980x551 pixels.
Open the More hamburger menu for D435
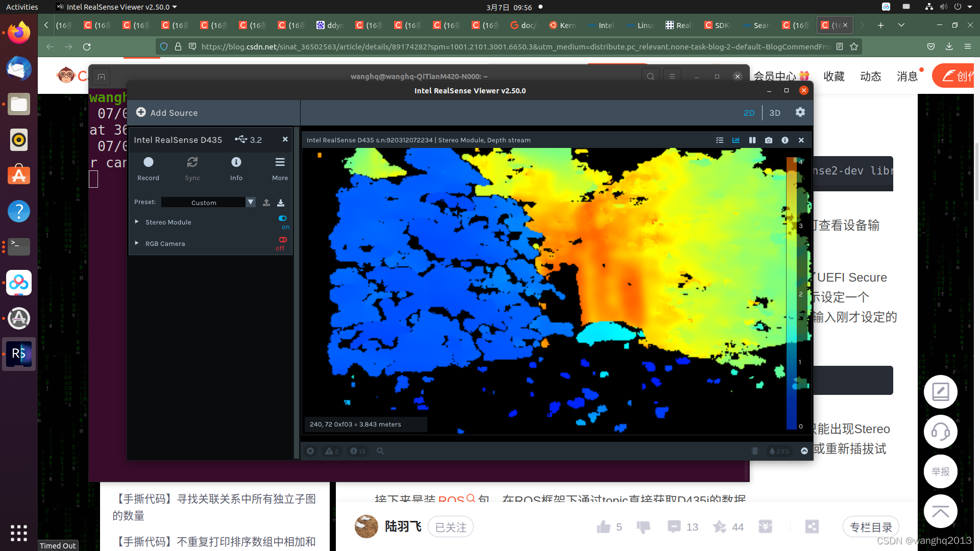[x=280, y=169]
